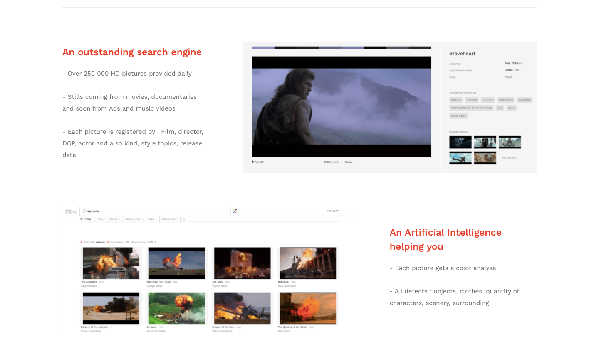Viewport: 599px width, 364px height.
Task: Click the CONTACT link
Action: (333, 211)
